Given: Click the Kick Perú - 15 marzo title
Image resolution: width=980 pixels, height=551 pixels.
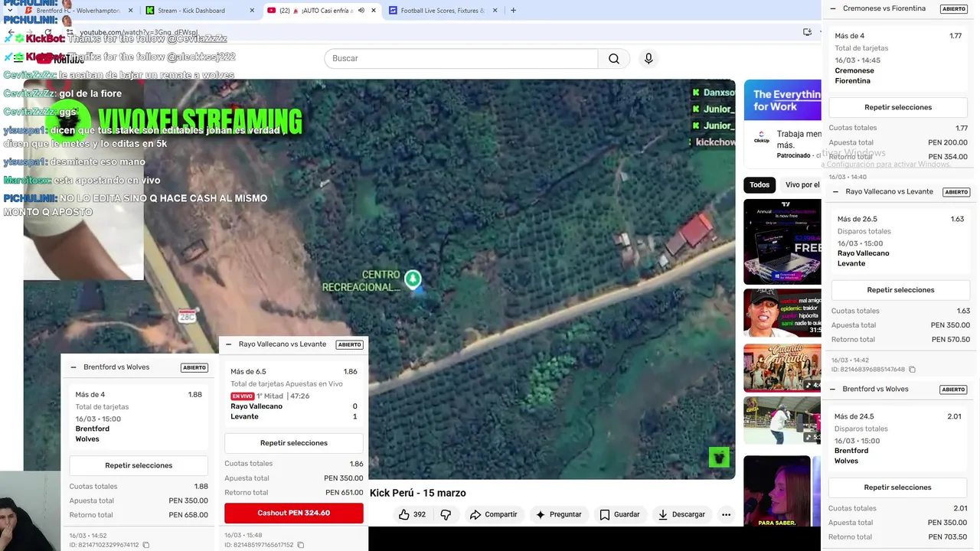Looking at the screenshot, I should coord(418,493).
